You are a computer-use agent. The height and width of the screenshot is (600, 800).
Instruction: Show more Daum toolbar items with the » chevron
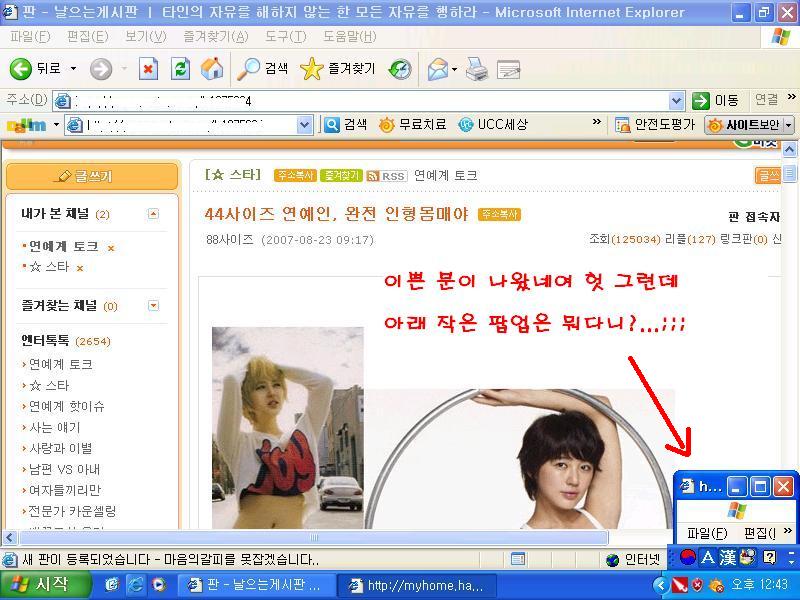pos(596,122)
